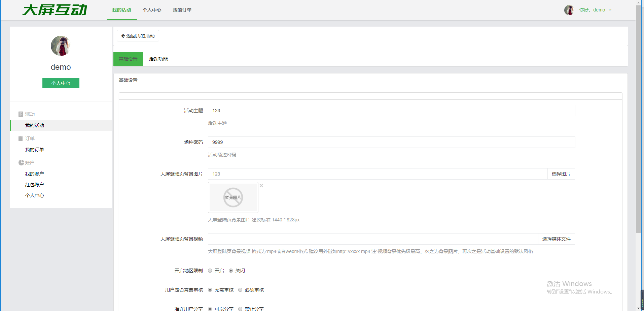This screenshot has height=311, width=644.
Task: Click the user avatar in top header
Action: click(x=569, y=10)
